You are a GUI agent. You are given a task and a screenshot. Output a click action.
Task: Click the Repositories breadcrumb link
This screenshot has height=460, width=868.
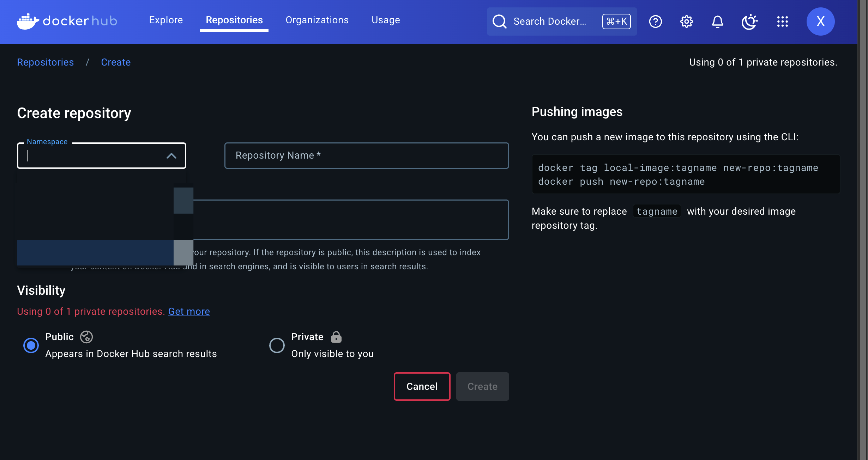[46, 62]
